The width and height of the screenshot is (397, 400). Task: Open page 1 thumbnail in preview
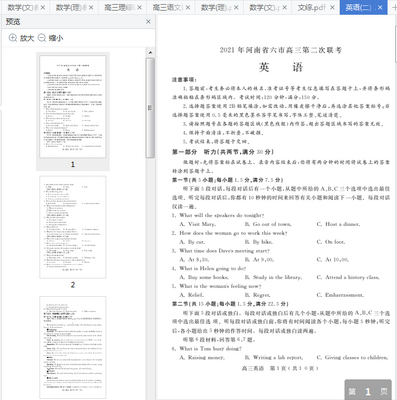pos(73,107)
